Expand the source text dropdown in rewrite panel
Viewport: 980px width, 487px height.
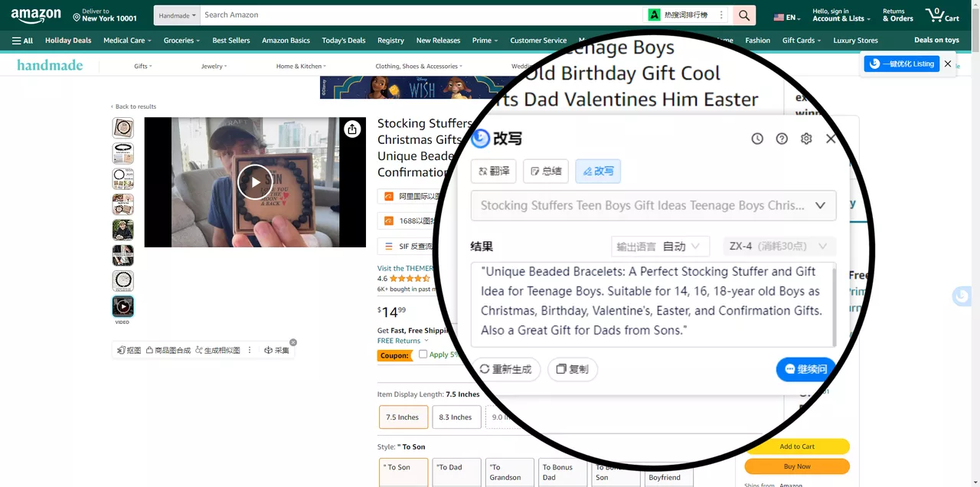click(820, 205)
